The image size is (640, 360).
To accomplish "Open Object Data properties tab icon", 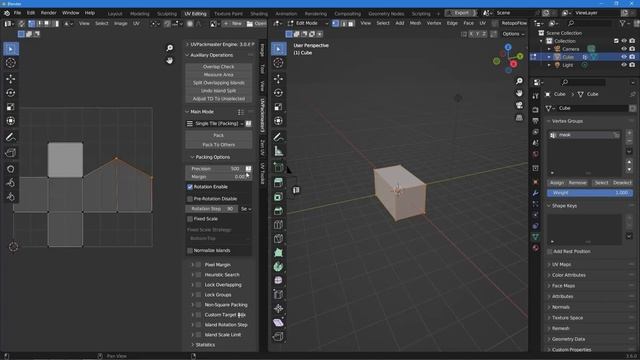I will point(536,237).
